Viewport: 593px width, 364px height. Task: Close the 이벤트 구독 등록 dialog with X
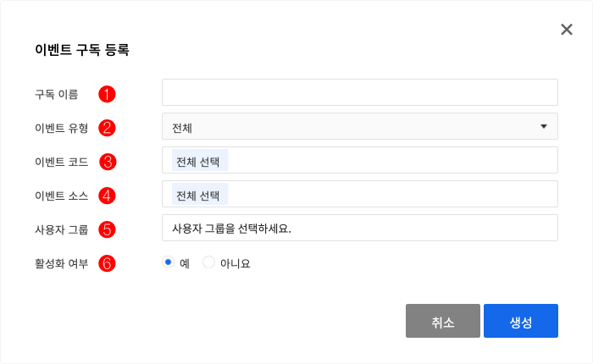(567, 30)
